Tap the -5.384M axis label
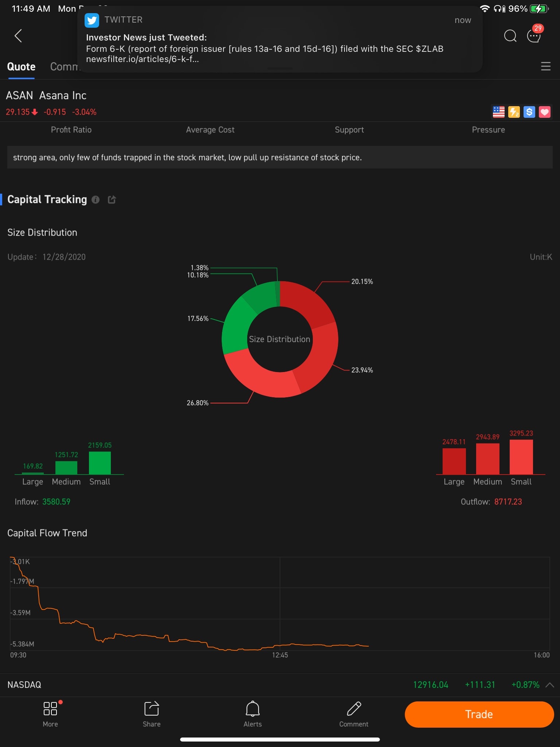 pos(23,644)
